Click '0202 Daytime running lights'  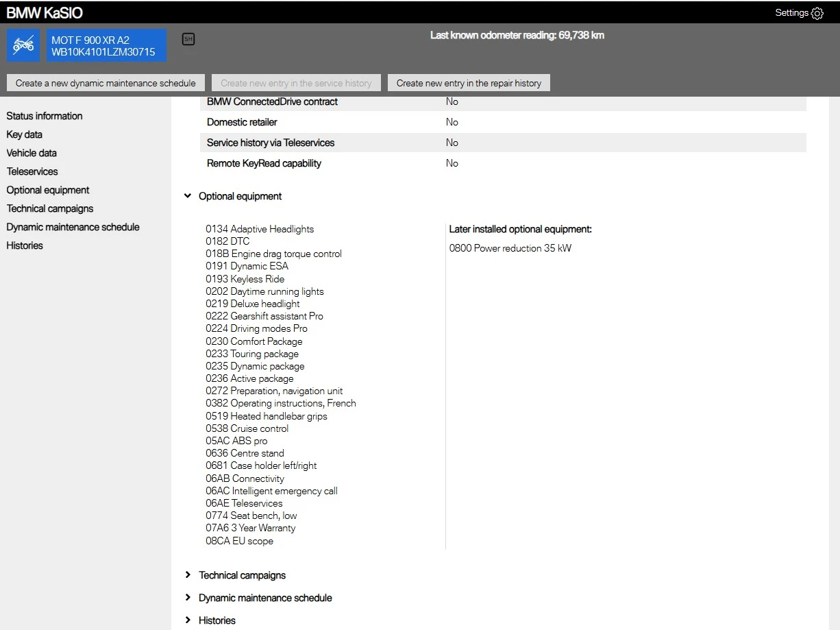tap(264, 291)
